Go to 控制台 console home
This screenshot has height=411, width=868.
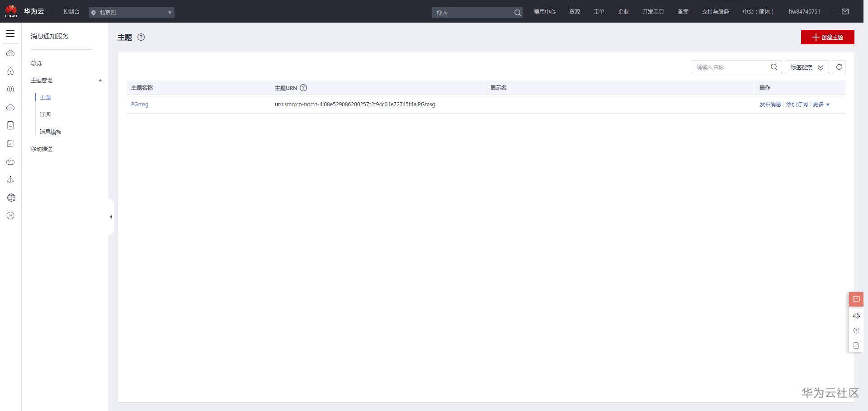tap(71, 12)
